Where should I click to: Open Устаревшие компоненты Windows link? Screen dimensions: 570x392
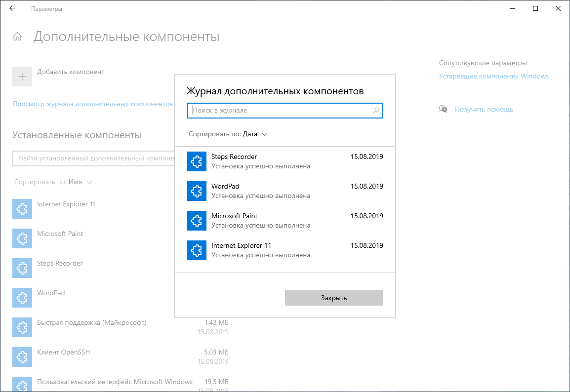coord(493,76)
